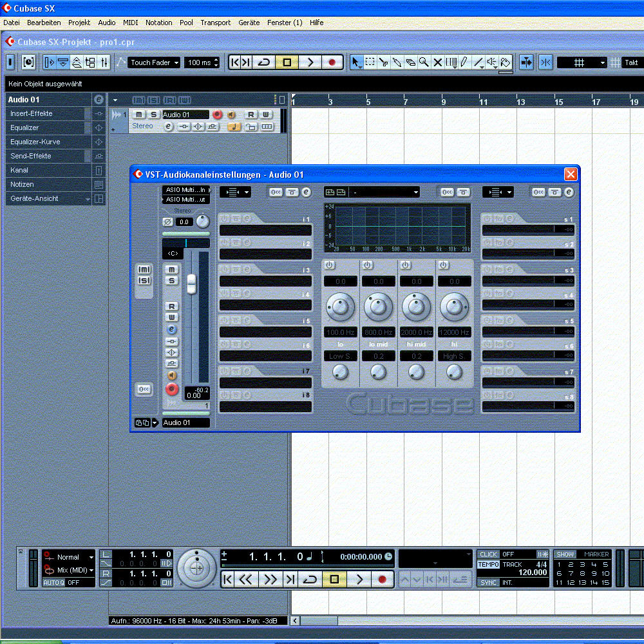Open the Normal record mode dropdown

(74, 557)
